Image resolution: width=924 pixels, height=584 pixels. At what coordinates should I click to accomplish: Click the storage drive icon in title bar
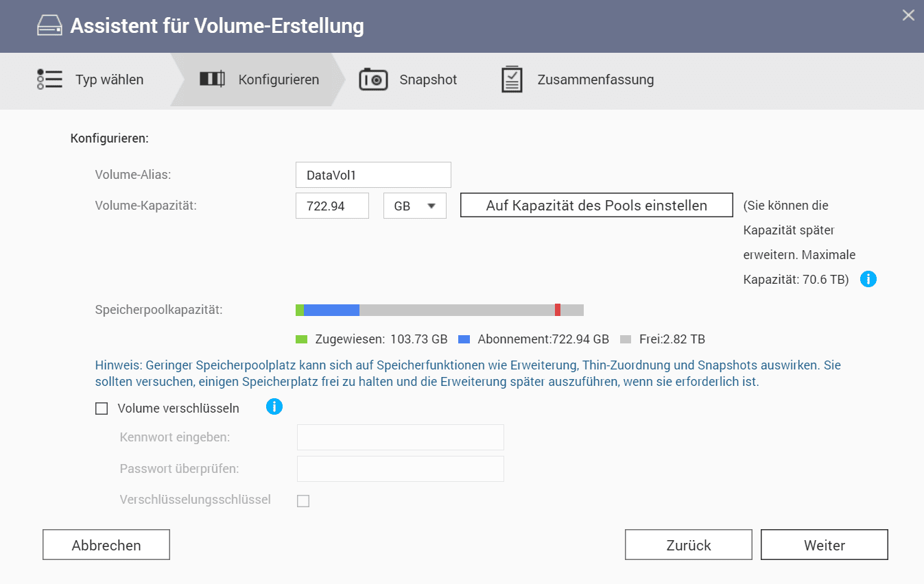click(50, 26)
